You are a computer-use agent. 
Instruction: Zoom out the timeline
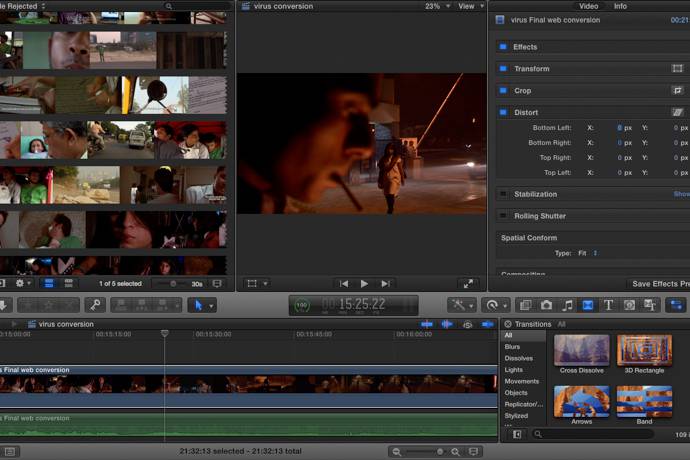coord(396,452)
